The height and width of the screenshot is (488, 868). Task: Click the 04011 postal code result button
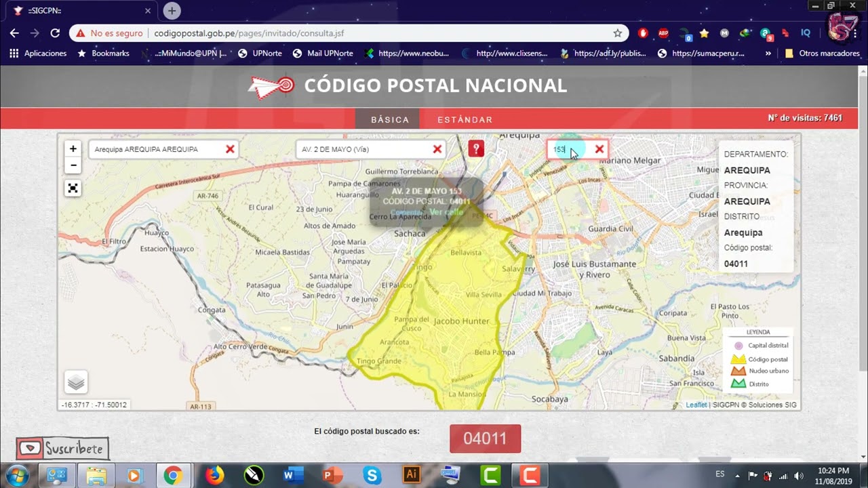tap(485, 439)
